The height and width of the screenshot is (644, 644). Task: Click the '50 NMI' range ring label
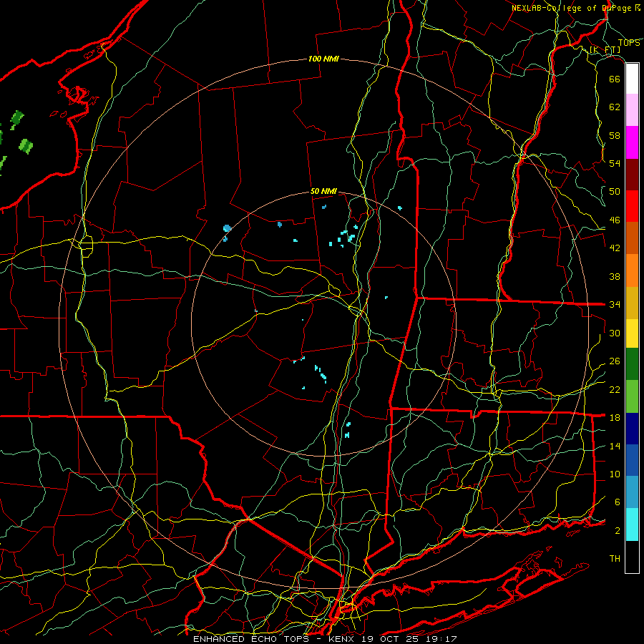(323, 191)
